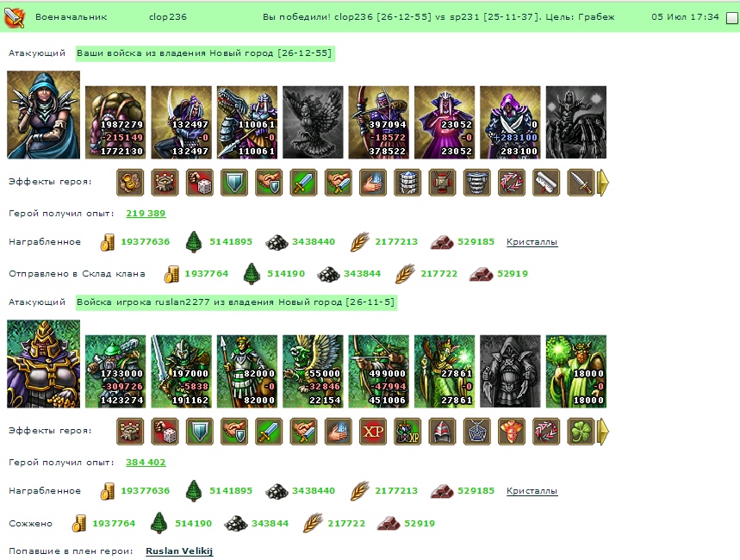Viewport: 740px width, 560px height.
Task: Select the hooded female hero portrait
Action: (x=43, y=115)
